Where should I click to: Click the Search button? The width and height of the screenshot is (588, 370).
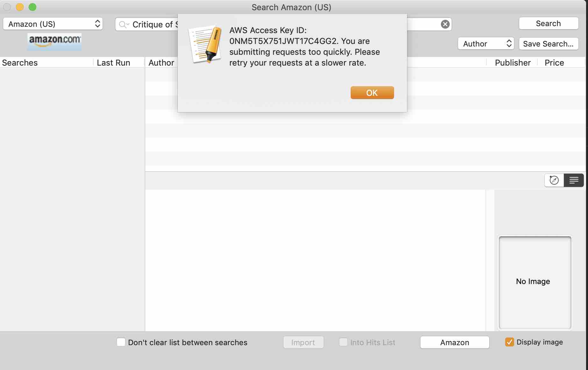[x=549, y=24]
